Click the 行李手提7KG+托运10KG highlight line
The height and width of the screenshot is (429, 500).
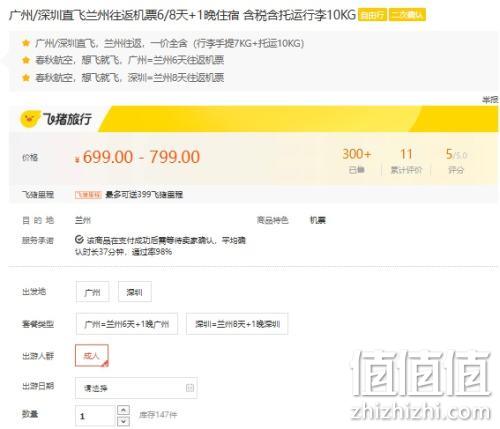click(169, 43)
